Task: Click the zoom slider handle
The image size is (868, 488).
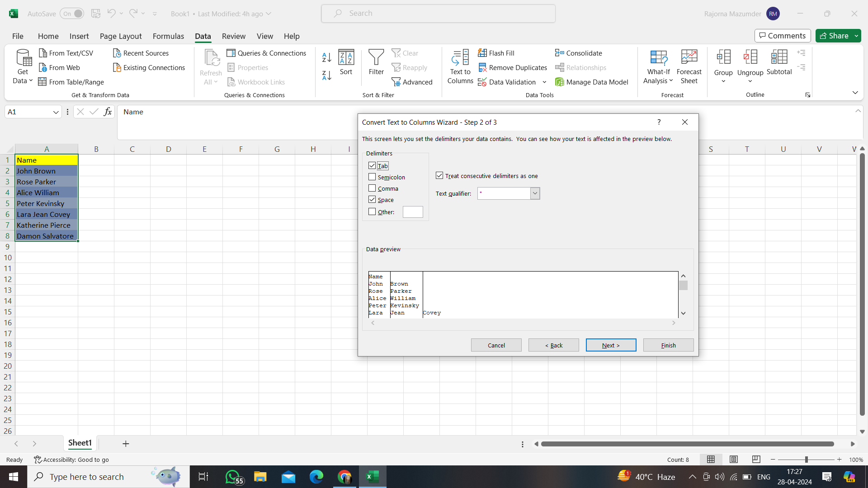Action: (x=806, y=460)
